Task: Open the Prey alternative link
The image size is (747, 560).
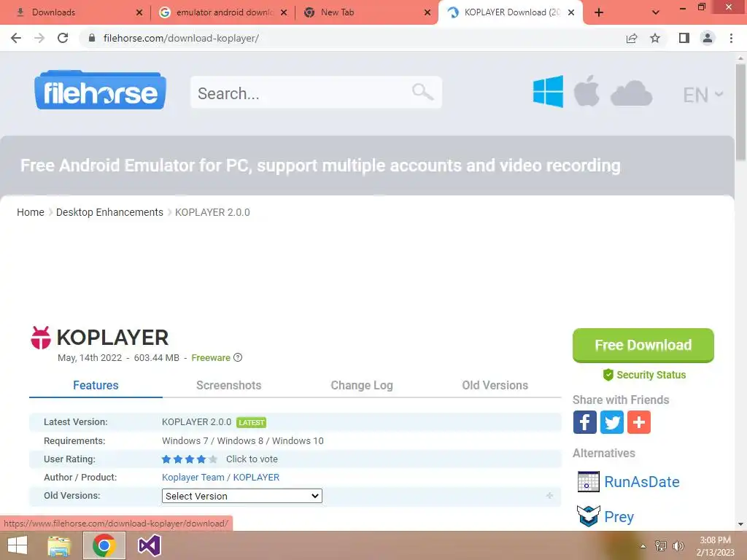Action: [x=619, y=517]
